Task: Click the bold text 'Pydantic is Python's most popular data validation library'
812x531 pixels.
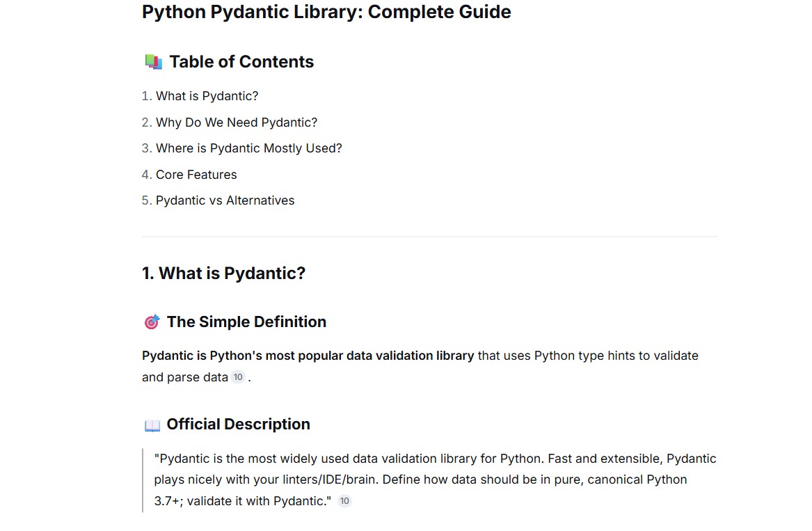Action: point(308,356)
